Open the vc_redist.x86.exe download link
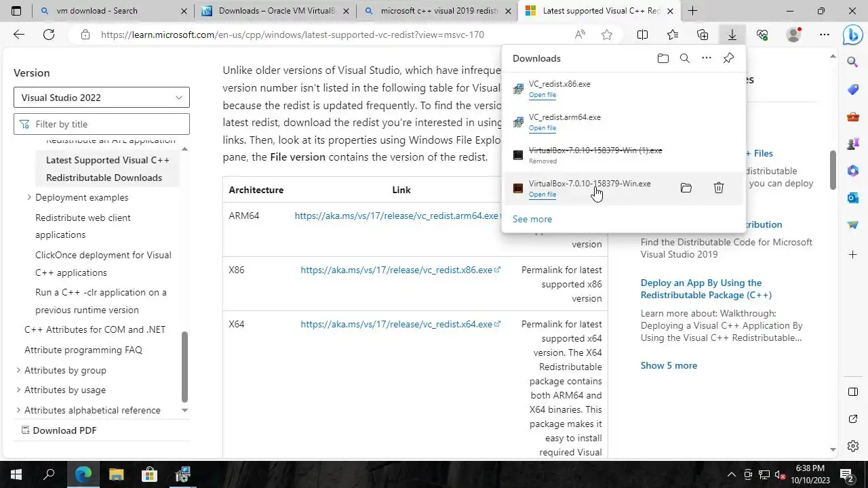The image size is (868, 488). pos(400,270)
